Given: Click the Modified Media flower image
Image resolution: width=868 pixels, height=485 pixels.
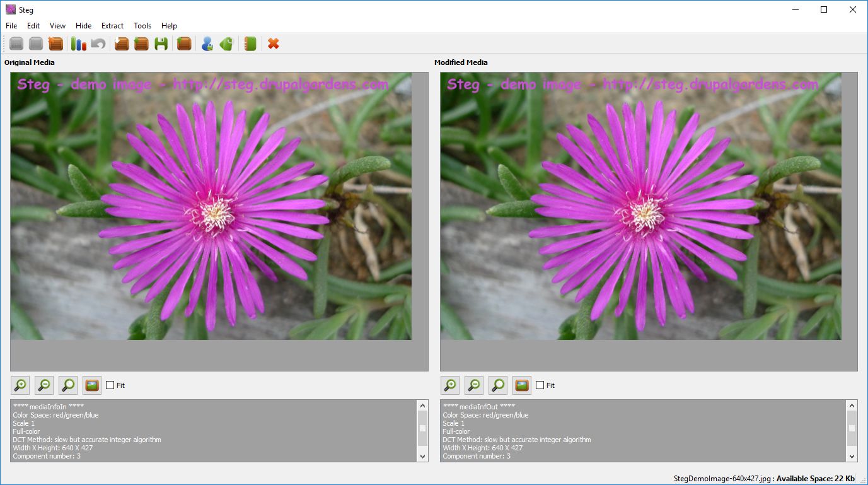Looking at the screenshot, I should tap(641, 206).
